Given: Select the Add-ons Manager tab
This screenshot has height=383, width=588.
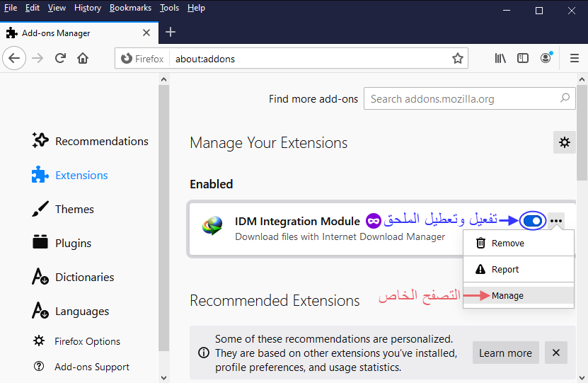Looking at the screenshot, I should click(79, 33).
